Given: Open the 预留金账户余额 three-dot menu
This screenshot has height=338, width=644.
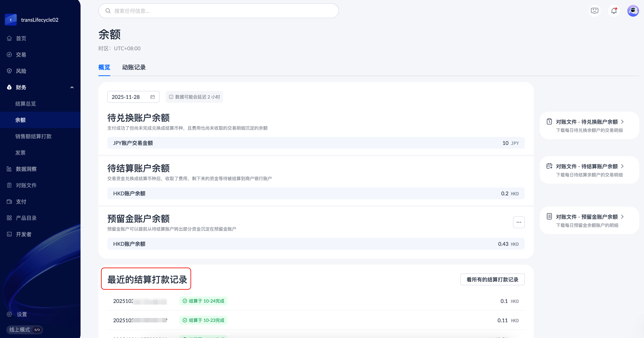Looking at the screenshot, I should tap(519, 222).
